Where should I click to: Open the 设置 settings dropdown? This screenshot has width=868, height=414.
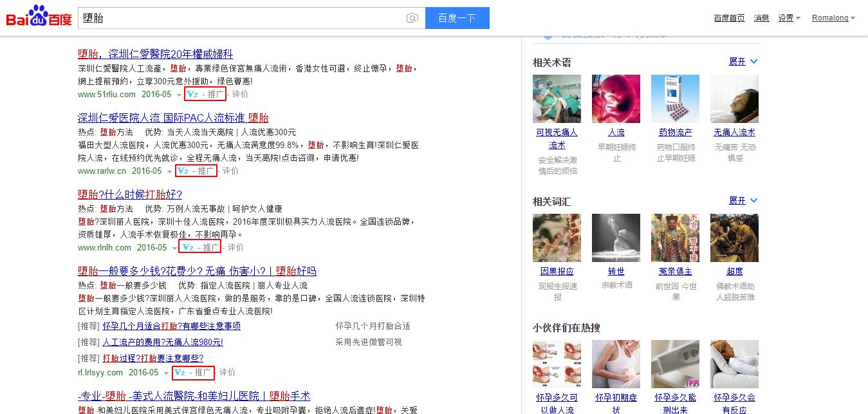789,18
